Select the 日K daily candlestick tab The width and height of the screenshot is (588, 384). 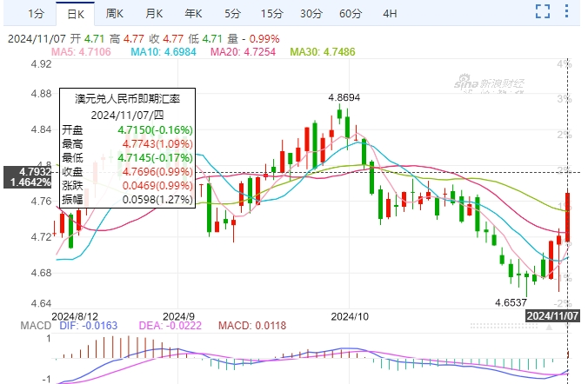click(x=76, y=13)
